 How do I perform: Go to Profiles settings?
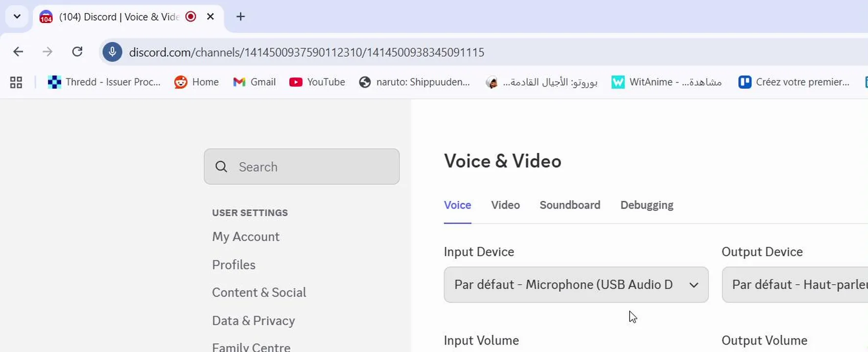pyautogui.click(x=234, y=264)
